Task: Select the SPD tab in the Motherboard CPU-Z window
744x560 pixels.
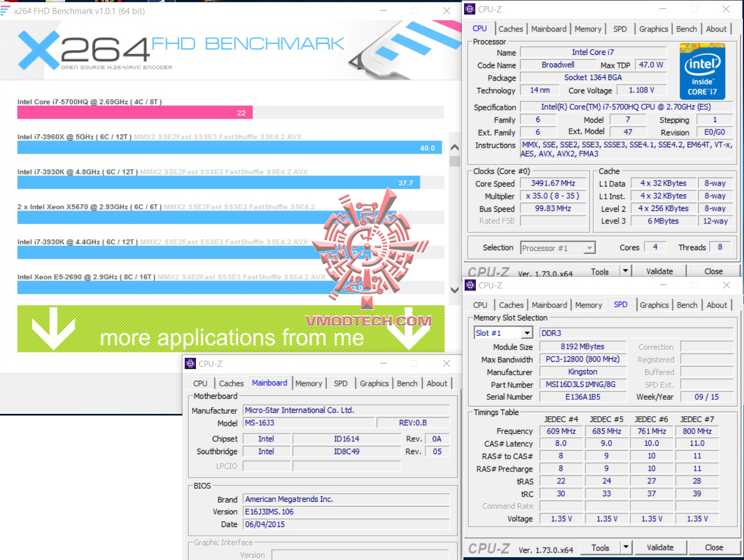Action: pyautogui.click(x=340, y=383)
